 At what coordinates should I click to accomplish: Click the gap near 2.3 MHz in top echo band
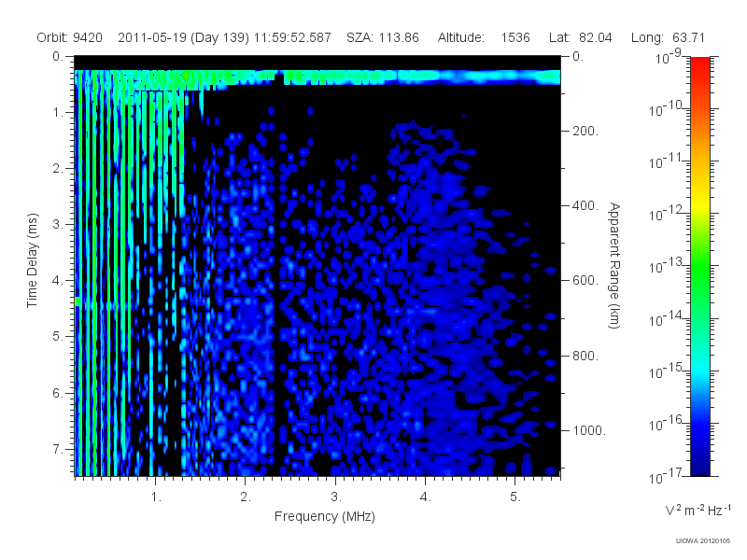281,77
